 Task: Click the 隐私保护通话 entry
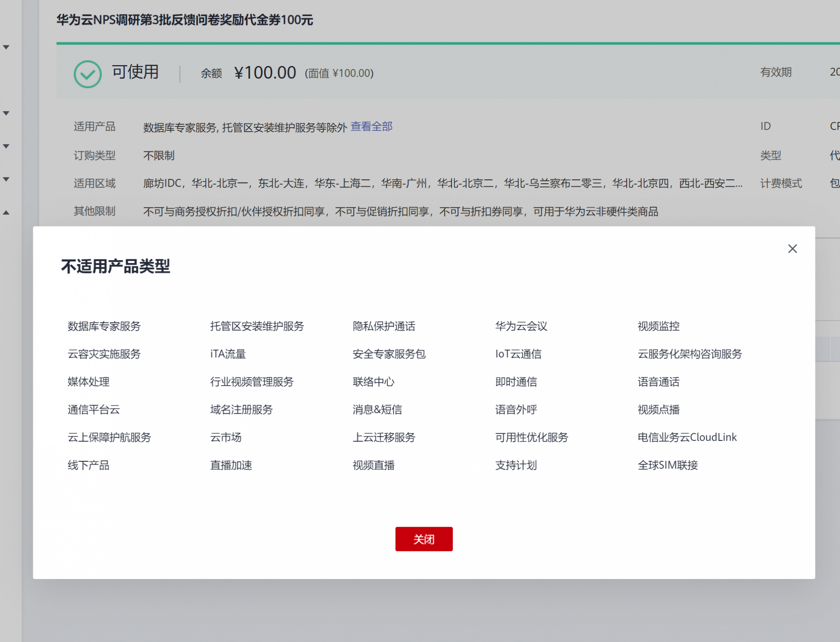[384, 326]
